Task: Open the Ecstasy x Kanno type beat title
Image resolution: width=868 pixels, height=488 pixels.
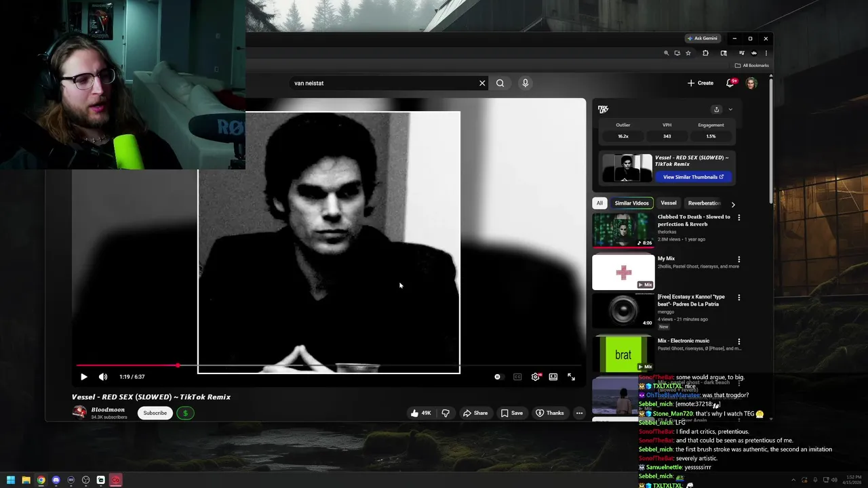Action: [691, 300]
